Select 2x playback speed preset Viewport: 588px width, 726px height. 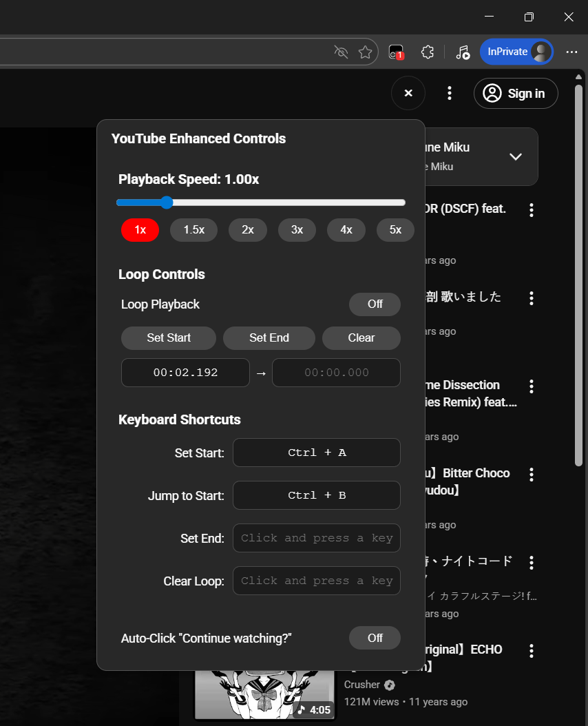click(x=248, y=229)
